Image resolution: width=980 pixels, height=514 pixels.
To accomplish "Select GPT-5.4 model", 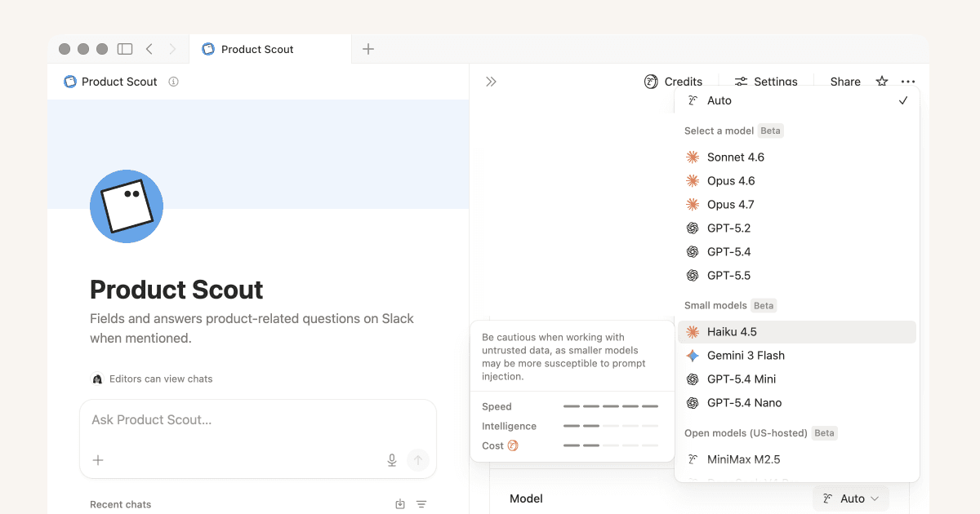I will pos(797,251).
